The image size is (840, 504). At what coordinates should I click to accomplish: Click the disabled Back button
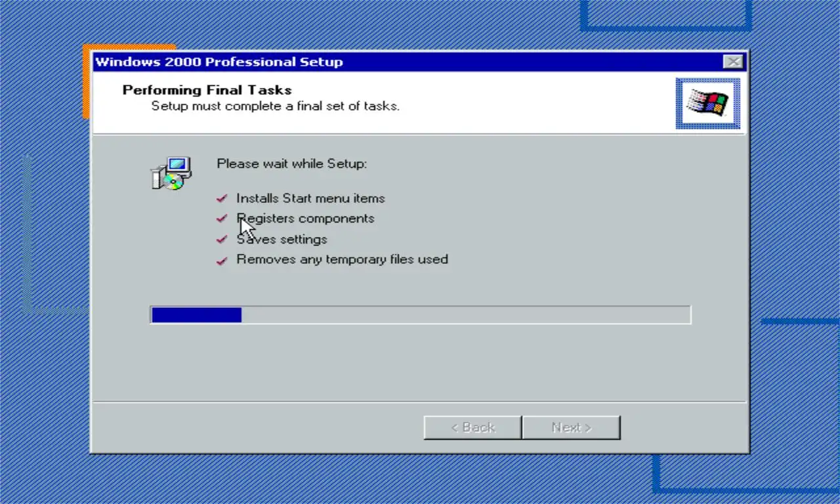(472, 427)
